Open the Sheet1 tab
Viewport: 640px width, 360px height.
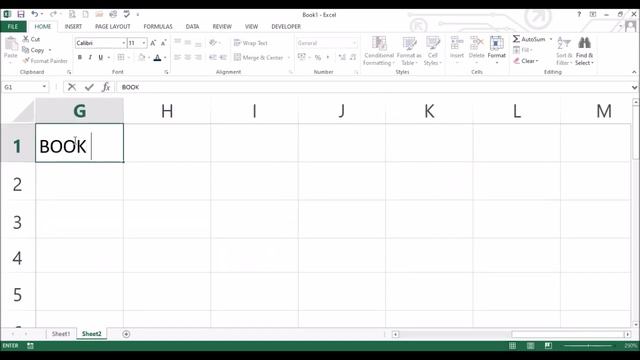pos(61,334)
